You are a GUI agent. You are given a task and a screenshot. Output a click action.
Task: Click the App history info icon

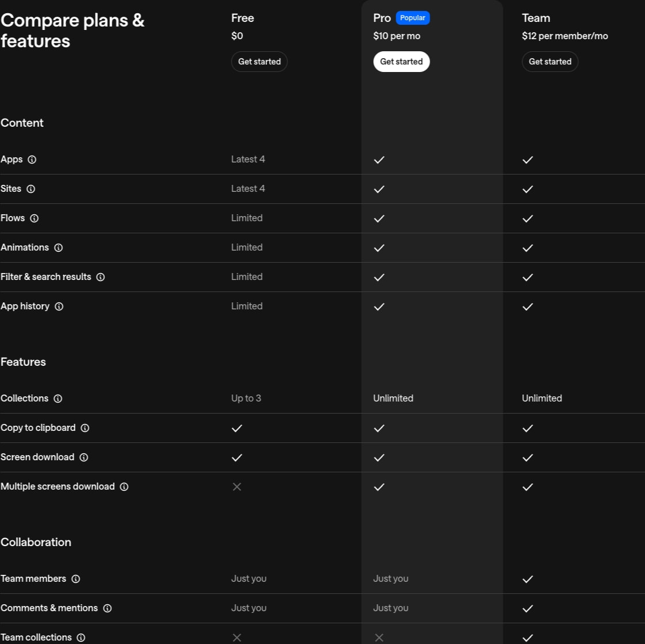pyautogui.click(x=59, y=306)
